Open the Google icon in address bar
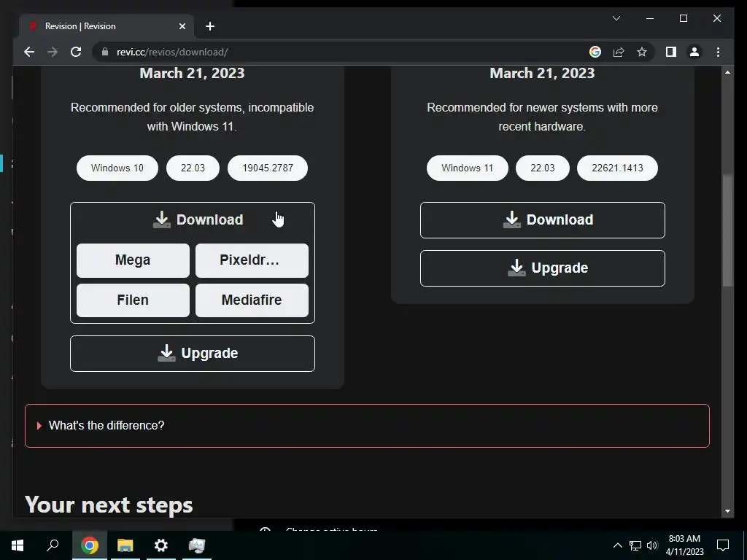This screenshot has width=747, height=560. 595,52
